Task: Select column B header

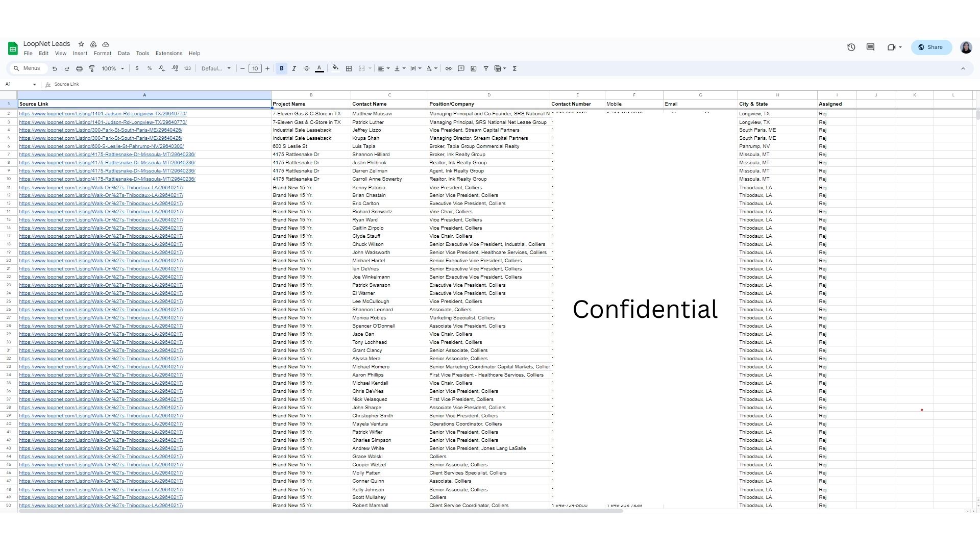Action: 311,95
